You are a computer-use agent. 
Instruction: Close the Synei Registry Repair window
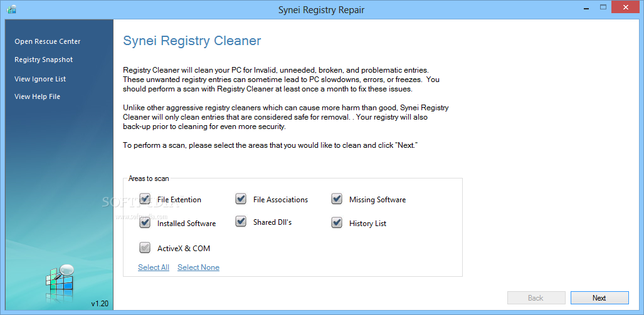[x=626, y=7]
